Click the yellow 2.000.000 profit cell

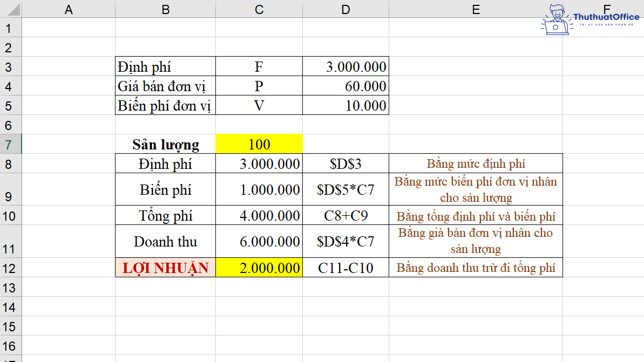[x=259, y=268]
